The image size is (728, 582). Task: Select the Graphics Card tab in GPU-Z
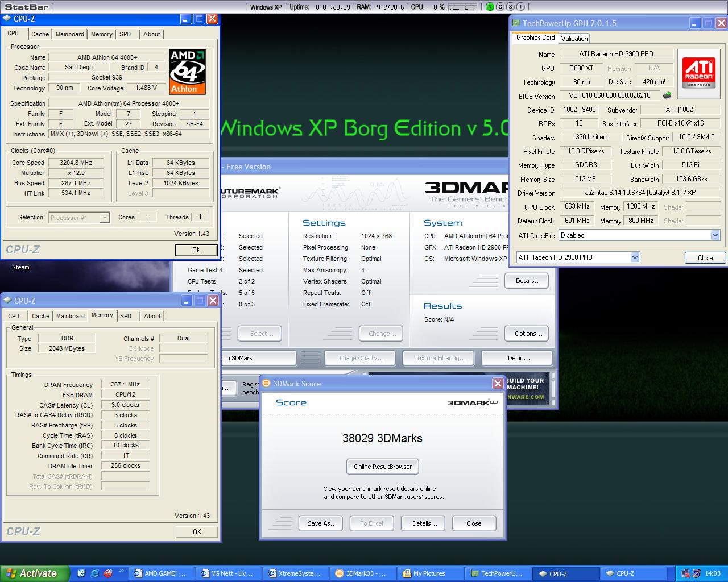[535, 38]
